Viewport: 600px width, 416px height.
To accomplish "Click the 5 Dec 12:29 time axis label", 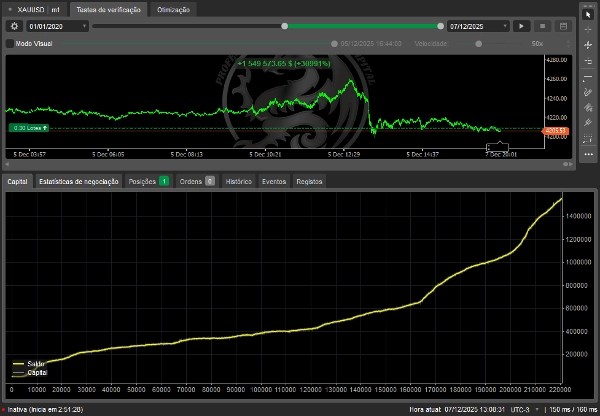I will 344,155.
